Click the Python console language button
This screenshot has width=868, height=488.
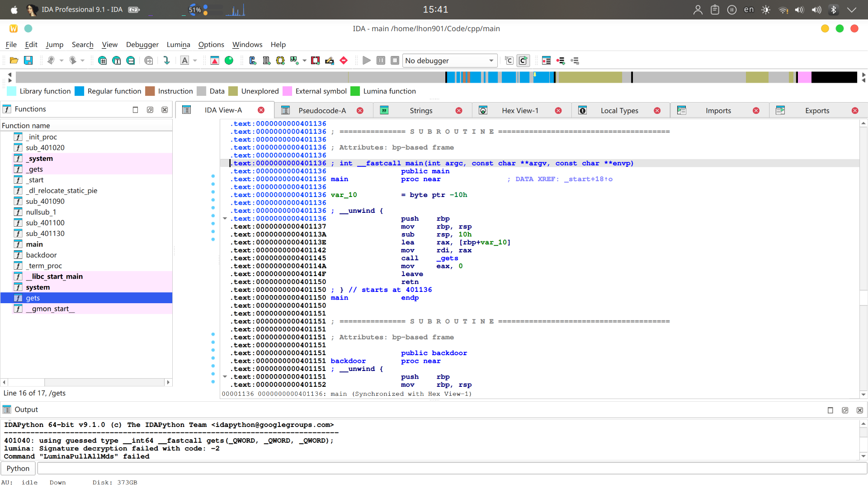pyautogui.click(x=18, y=469)
